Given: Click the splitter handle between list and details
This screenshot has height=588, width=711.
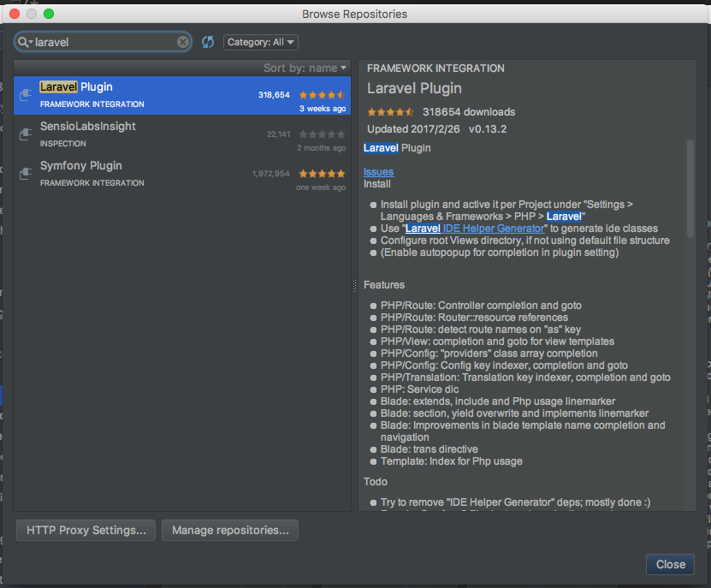Looking at the screenshot, I should pyautogui.click(x=354, y=285).
